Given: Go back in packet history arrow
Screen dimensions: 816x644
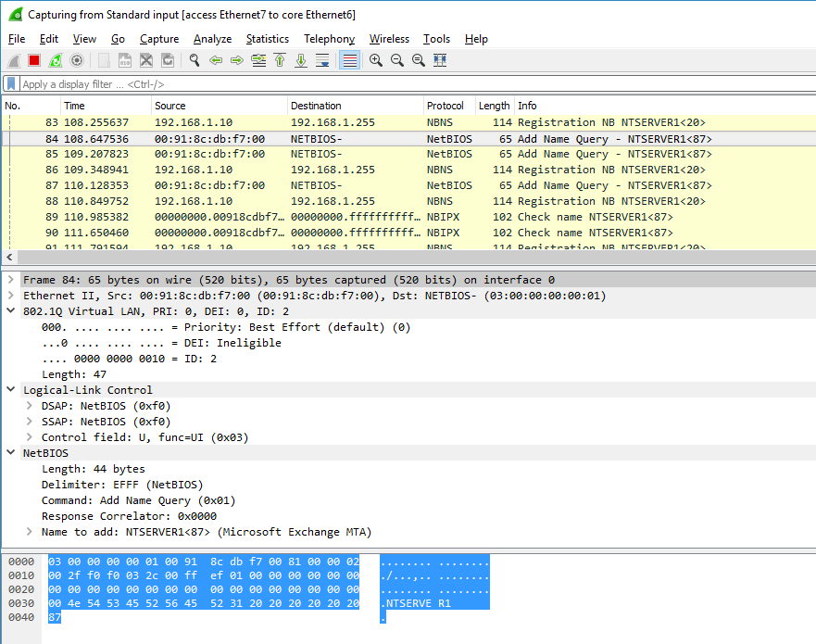Looking at the screenshot, I should (216, 60).
